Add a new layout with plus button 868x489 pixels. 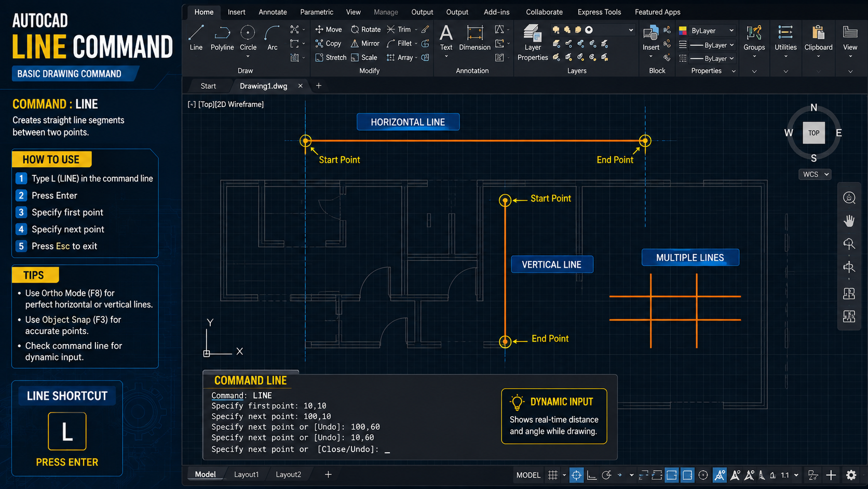point(328,474)
